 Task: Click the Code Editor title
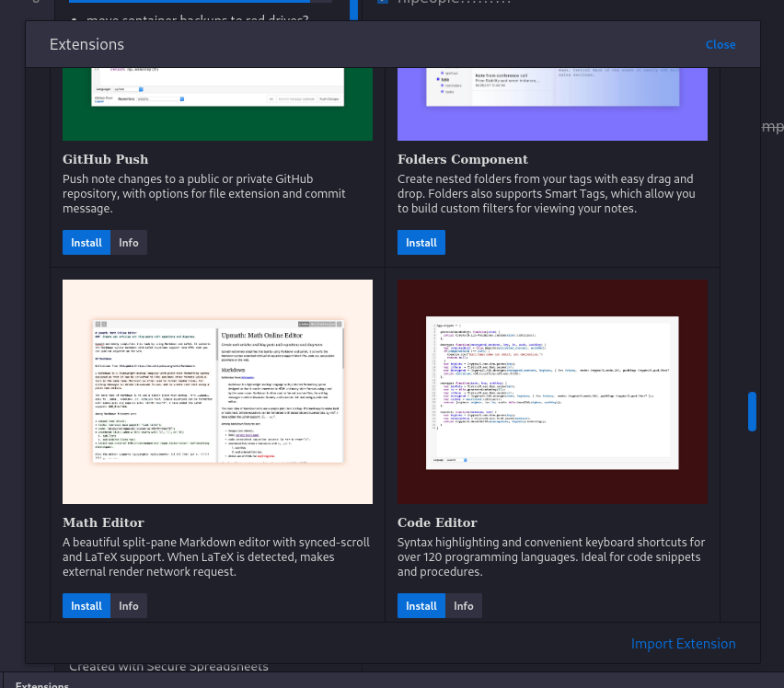[437, 522]
